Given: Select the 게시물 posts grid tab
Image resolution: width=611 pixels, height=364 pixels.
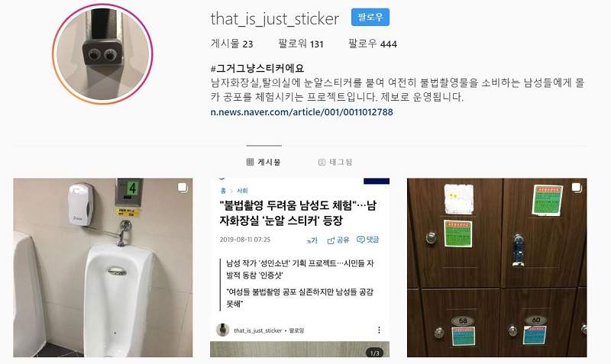Looking at the screenshot, I should 263,162.
